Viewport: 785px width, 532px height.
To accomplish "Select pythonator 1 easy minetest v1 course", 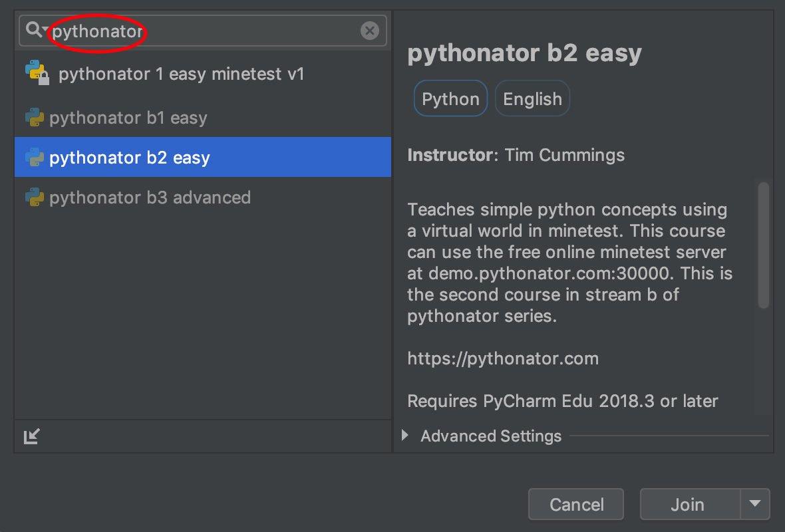I will pyautogui.click(x=203, y=74).
